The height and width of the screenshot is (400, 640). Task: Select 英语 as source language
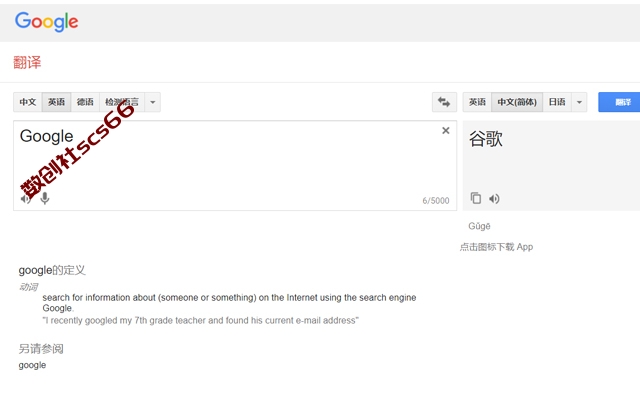(x=56, y=102)
